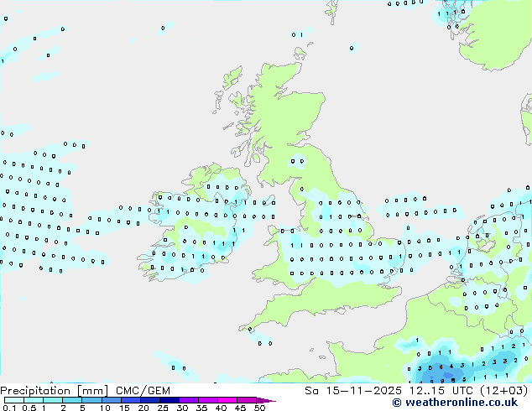Click the '50' legend scale value

259,408
